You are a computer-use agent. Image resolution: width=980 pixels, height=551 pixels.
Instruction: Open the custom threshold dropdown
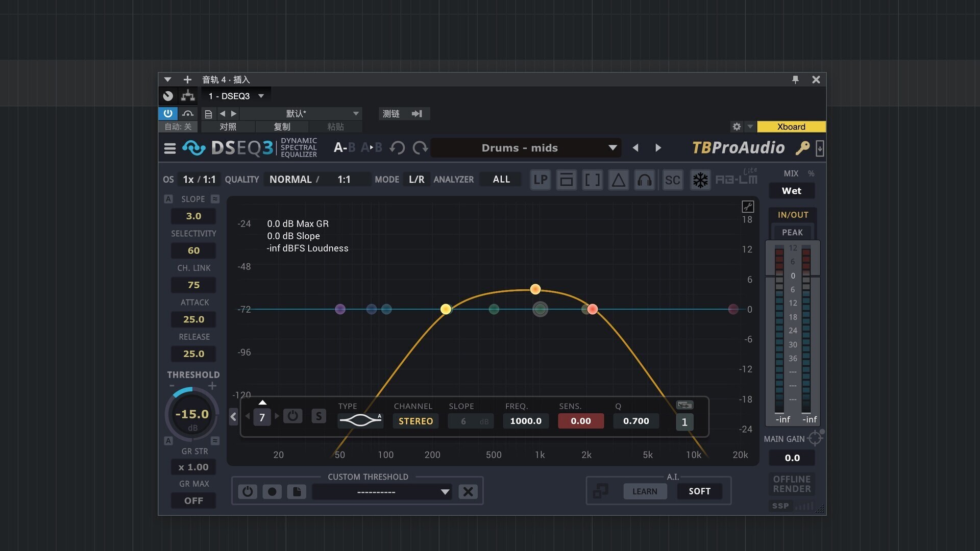pyautogui.click(x=382, y=492)
